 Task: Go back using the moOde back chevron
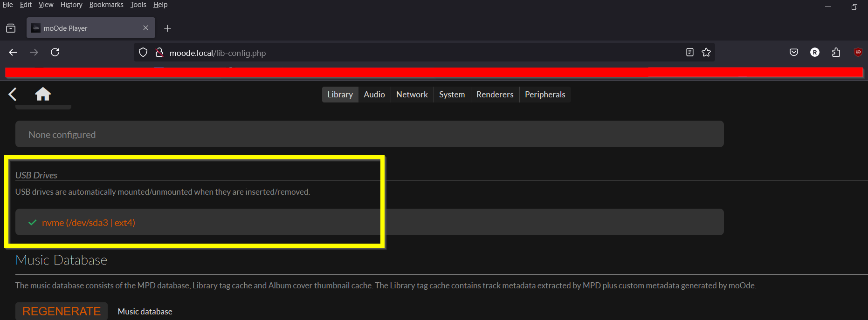13,94
